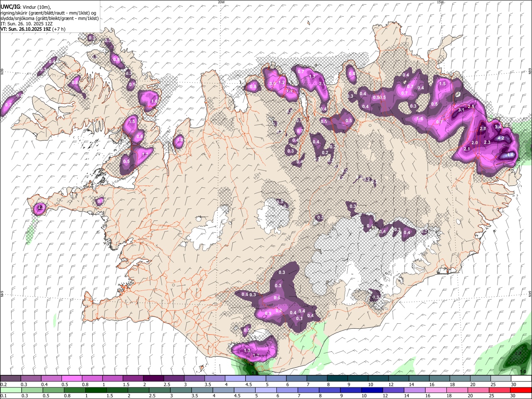532x399 pixels.
Task: Click the '3.1' snowfall value on the map
Action: click(x=461, y=110)
